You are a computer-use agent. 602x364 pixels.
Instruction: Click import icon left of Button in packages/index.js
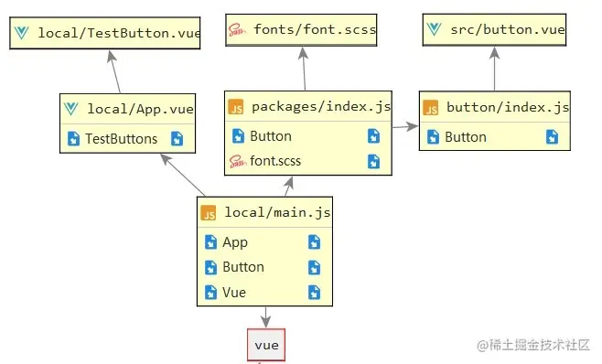(238, 136)
